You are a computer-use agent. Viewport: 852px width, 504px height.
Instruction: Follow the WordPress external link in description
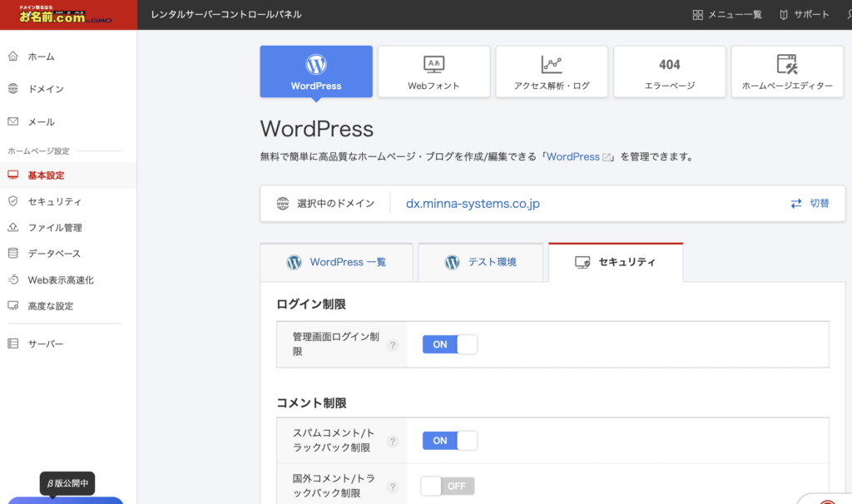point(579,157)
